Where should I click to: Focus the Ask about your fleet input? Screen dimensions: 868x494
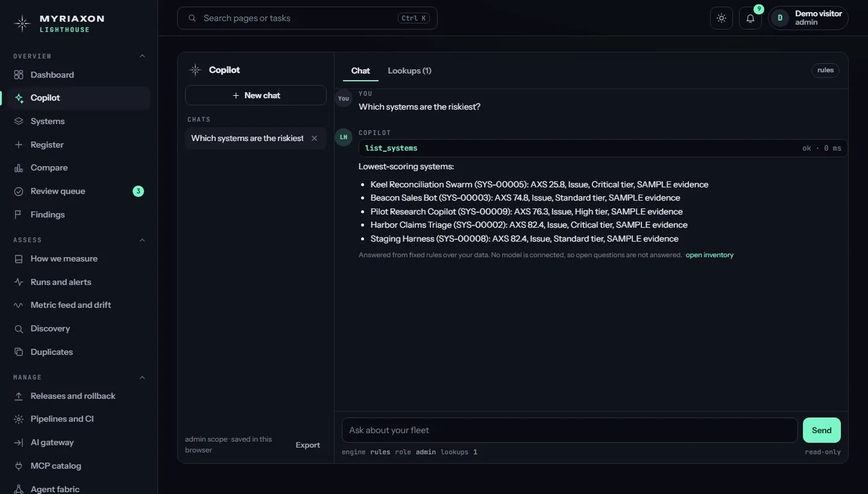click(x=570, y=430)
